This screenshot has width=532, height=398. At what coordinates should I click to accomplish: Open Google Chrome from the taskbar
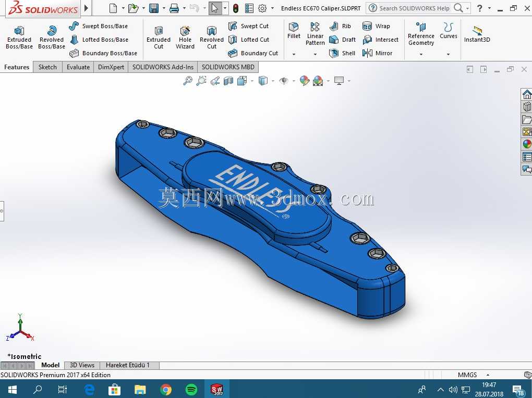166,390
